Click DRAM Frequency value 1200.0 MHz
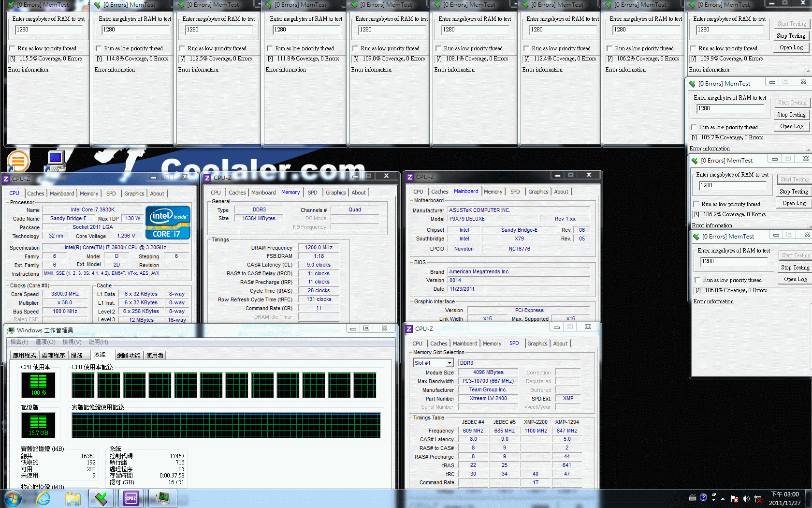The image size is (812, 508). 319,247
